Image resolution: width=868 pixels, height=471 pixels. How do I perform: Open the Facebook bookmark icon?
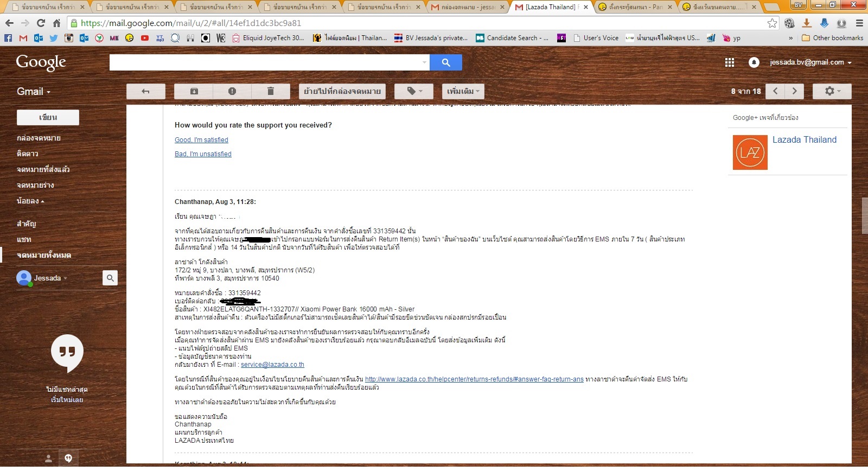point(8,38)
